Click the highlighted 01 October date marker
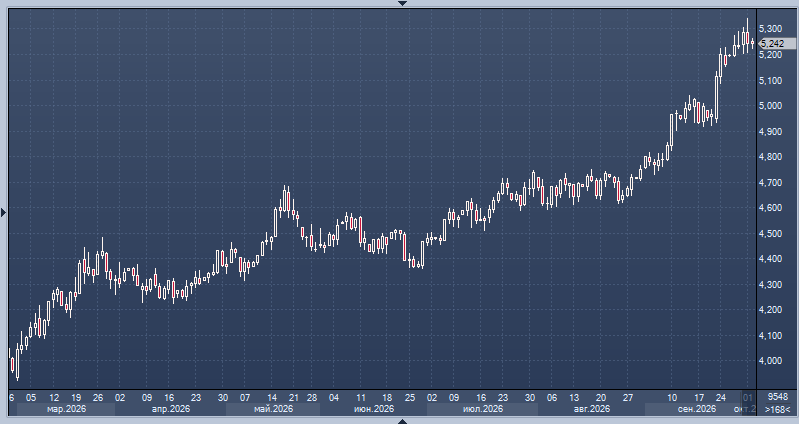This screenshot has width=799, height=424. click(x=748, y=398)
